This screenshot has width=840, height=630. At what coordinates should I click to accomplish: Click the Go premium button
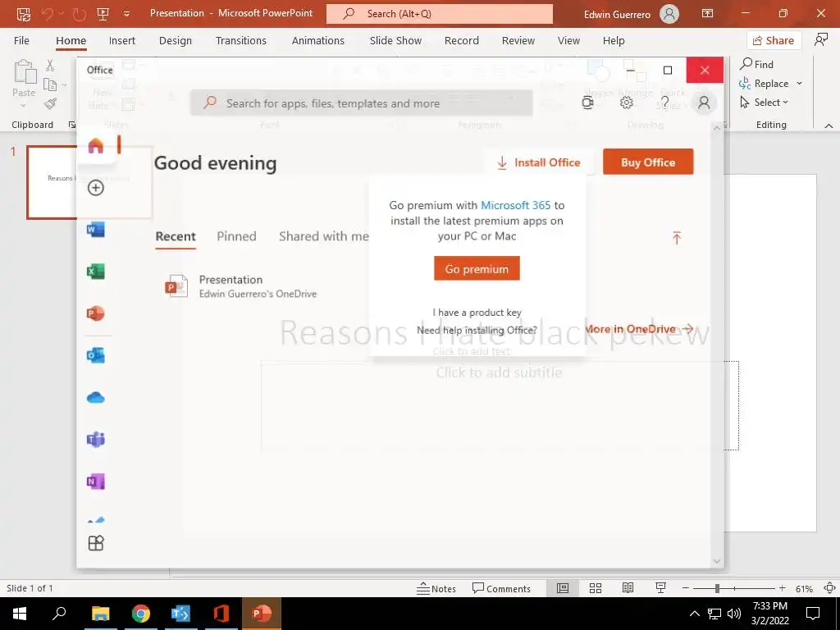pyautogui.click(x=477, y=268)
